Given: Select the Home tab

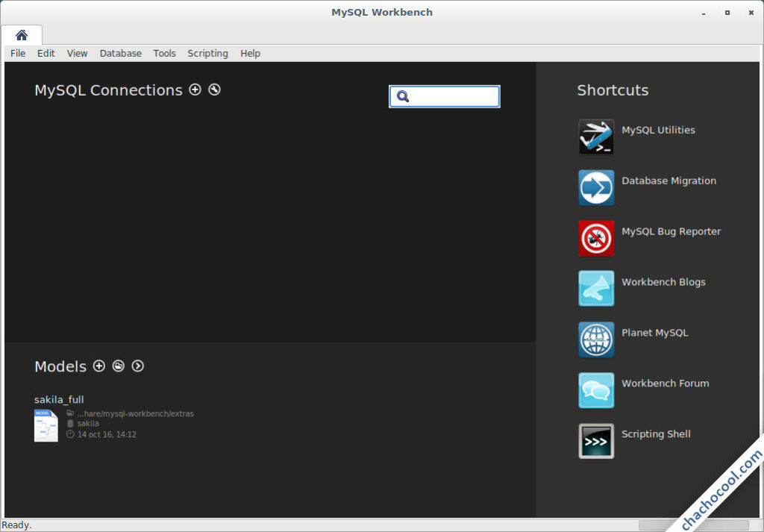Looking at the screenshot, I should [x=22, y=35].
